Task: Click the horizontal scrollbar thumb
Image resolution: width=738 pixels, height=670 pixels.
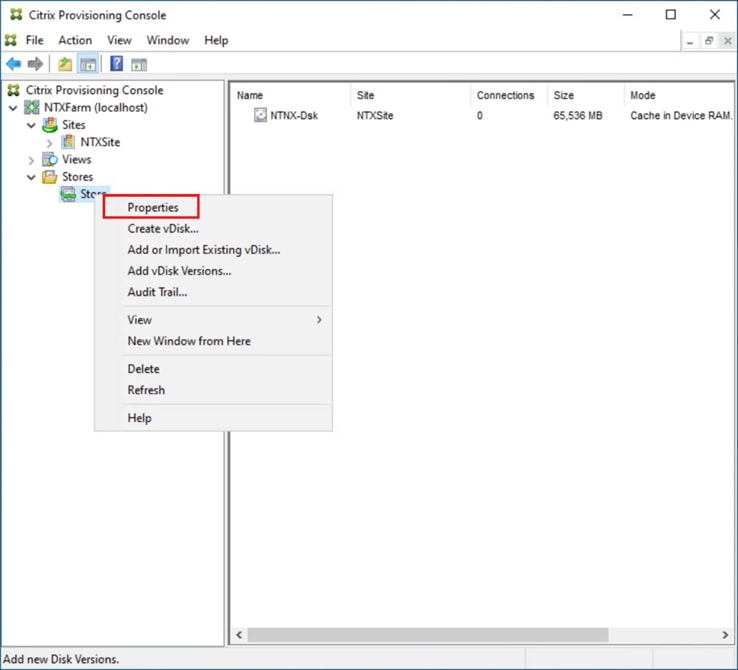Action: tap(428, 635)
